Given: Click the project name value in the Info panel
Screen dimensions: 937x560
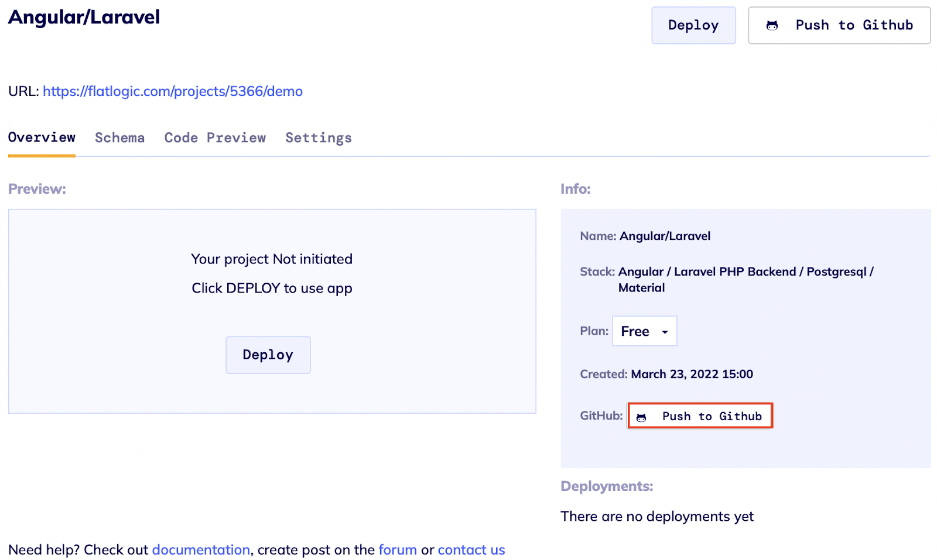Looking at the screenshot, I should click(665, 236).
